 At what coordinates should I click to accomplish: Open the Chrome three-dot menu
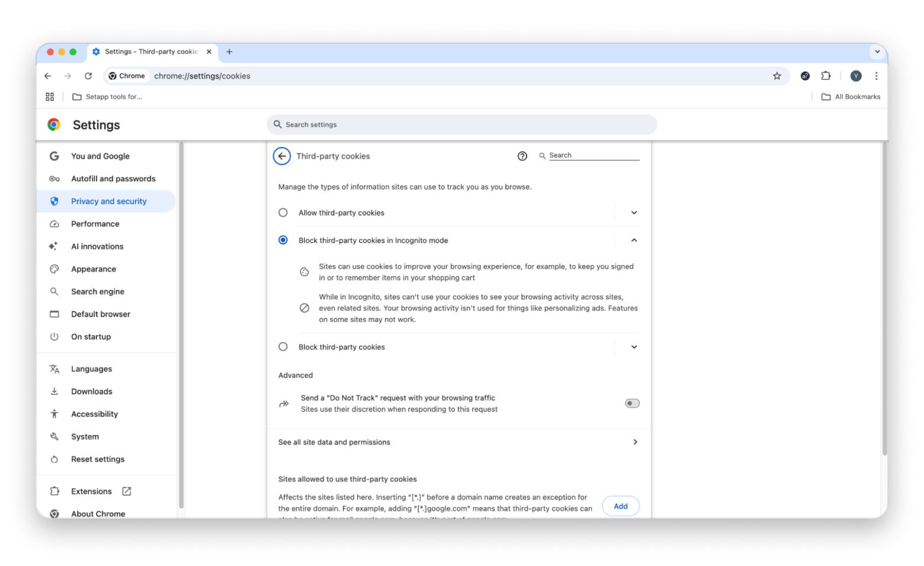pos(876,76)
